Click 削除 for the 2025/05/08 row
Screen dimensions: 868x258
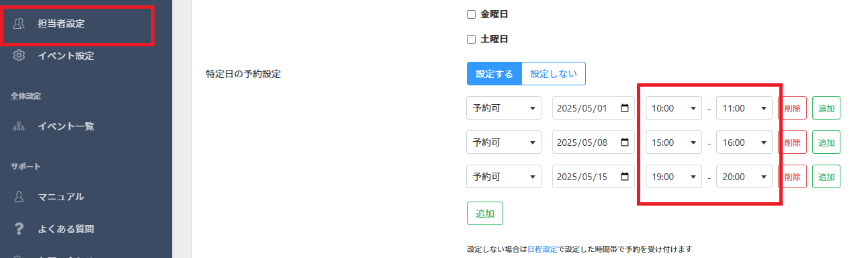click(792, 142)
